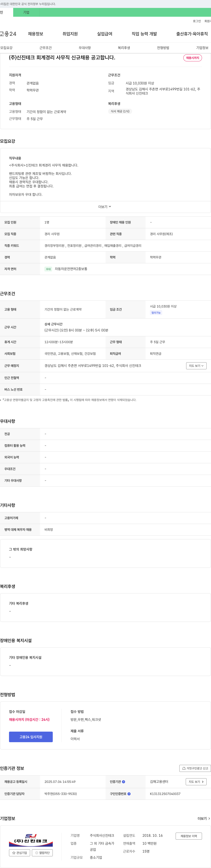The image size is (211, 868).
Task: Click the contact 박주현(055-330-9530)
Action: click(x=61, y=793)
